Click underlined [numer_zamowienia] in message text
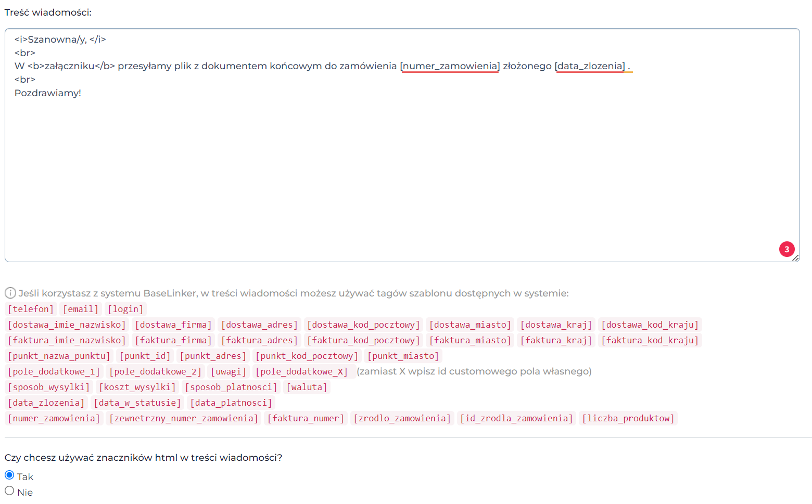The image size is (812, 504). pyautogui.click(x=450, y=66)
